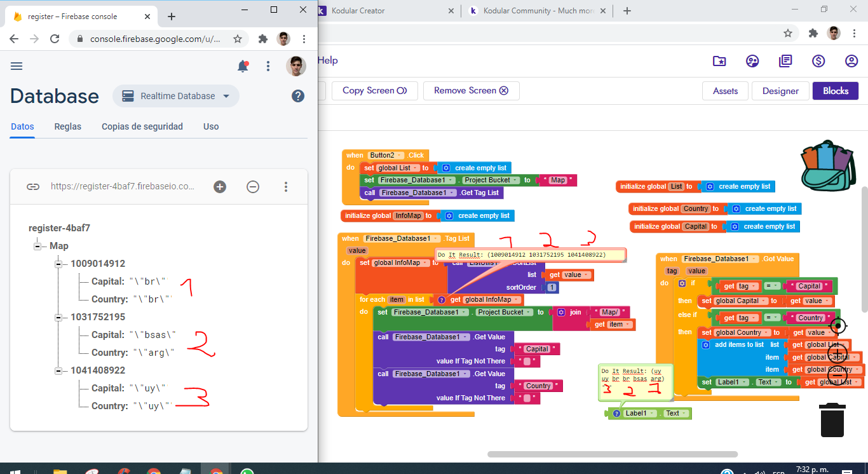Collapse the Map tree node
This screenshot has width=868, height=474.
pos(39,246)
